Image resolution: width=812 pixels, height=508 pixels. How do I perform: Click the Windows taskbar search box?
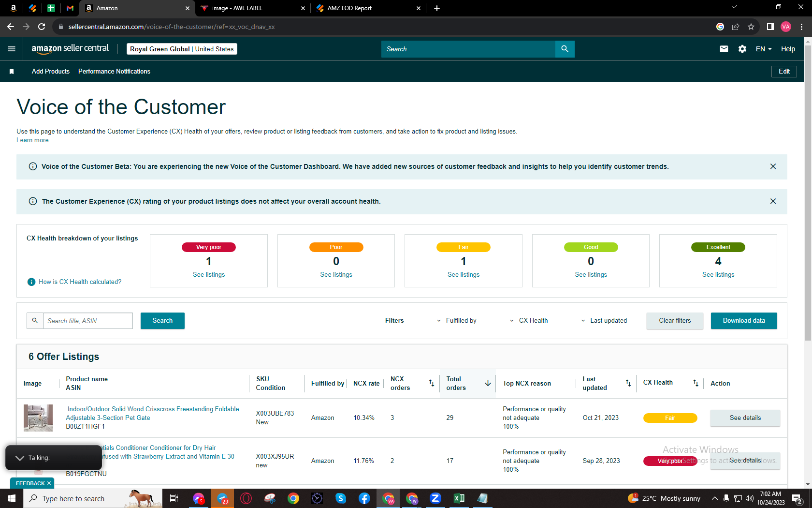92,498
